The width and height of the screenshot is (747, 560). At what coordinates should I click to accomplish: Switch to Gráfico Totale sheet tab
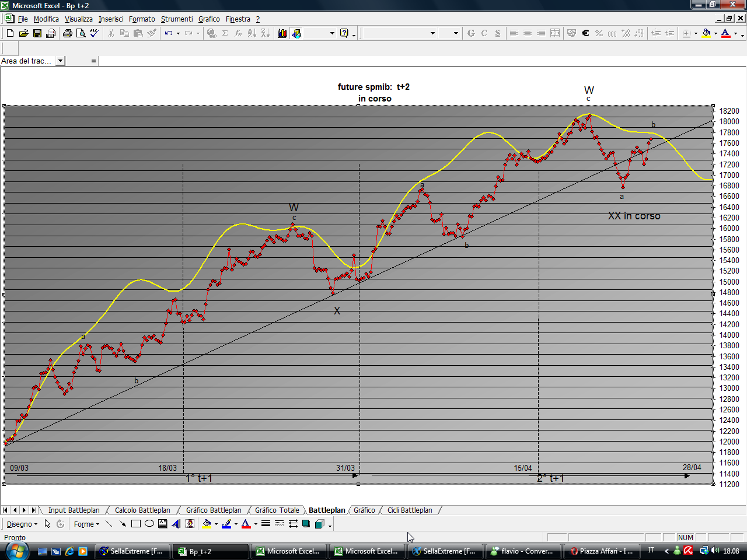277,510
